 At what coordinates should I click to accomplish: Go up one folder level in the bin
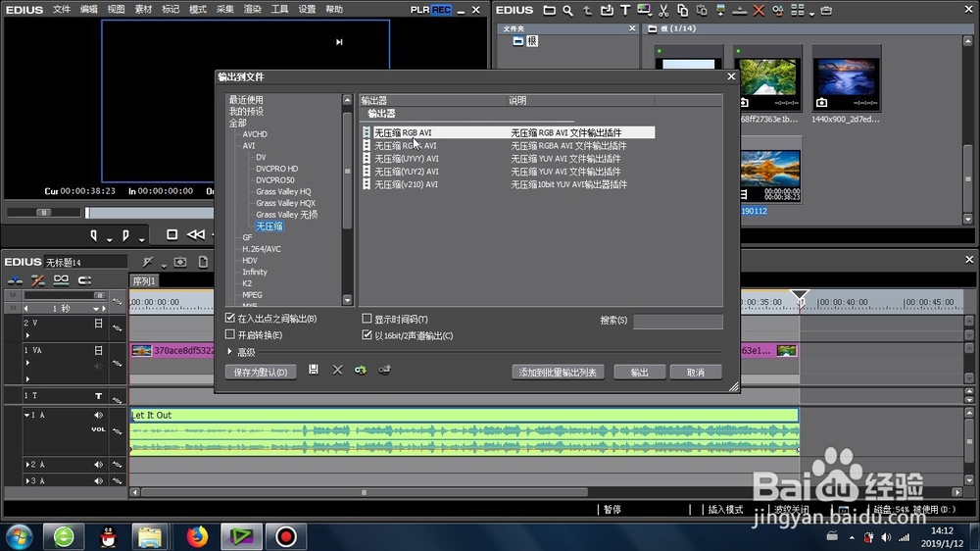tap(587, 10)
